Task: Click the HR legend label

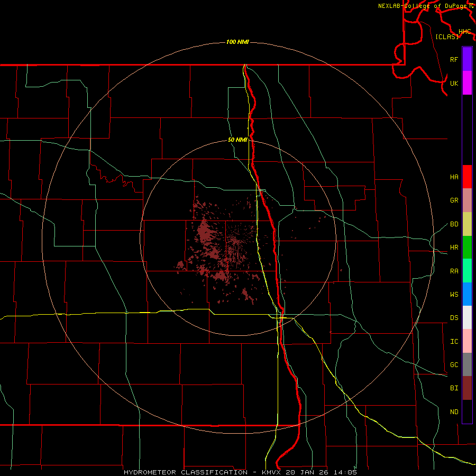Action: [x=454, y=248]
